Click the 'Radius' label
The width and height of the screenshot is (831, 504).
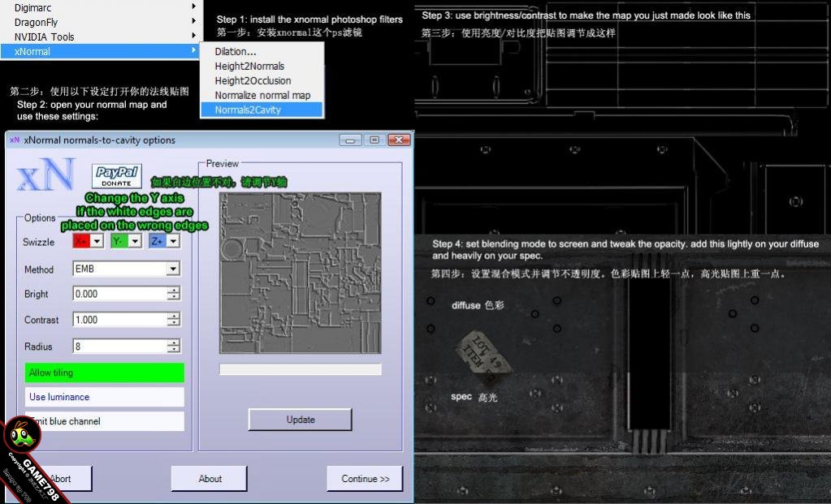pos(38,347)
